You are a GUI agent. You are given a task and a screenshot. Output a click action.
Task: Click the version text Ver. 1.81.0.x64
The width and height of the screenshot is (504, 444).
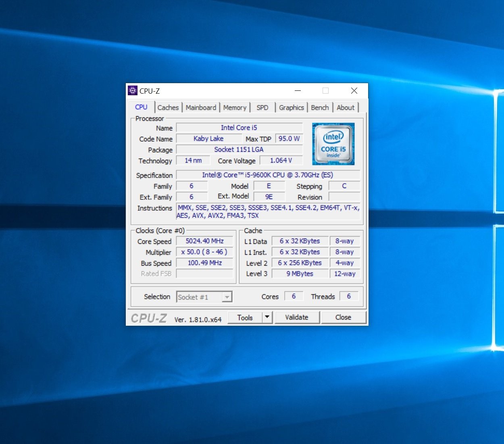coord(198,319)
